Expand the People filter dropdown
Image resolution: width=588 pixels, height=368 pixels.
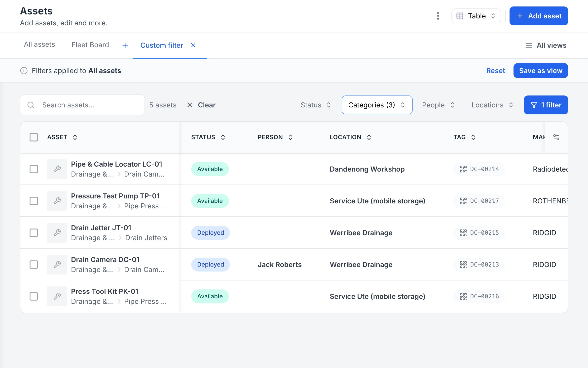(438, 105)
